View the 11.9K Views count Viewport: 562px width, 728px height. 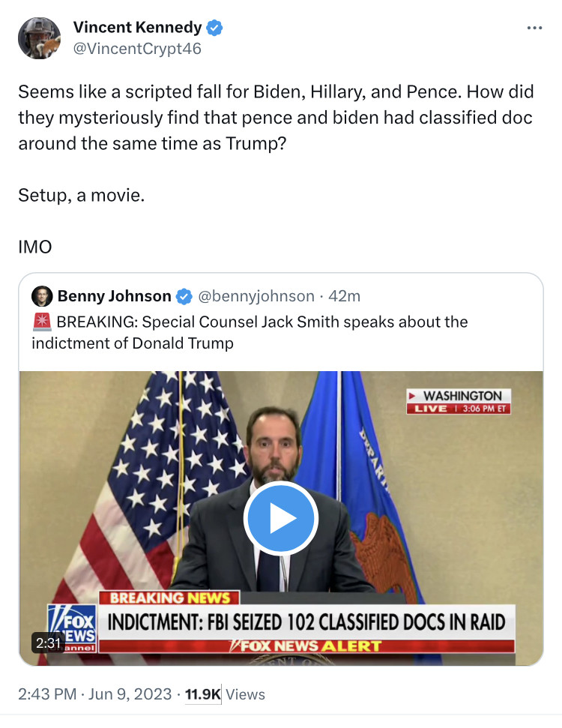pos(226,694)
